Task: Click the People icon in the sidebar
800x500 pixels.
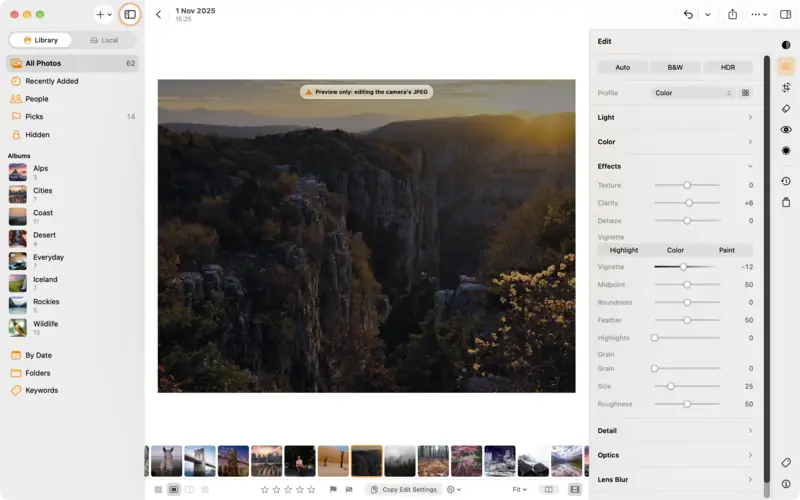Action: (16, 99)
